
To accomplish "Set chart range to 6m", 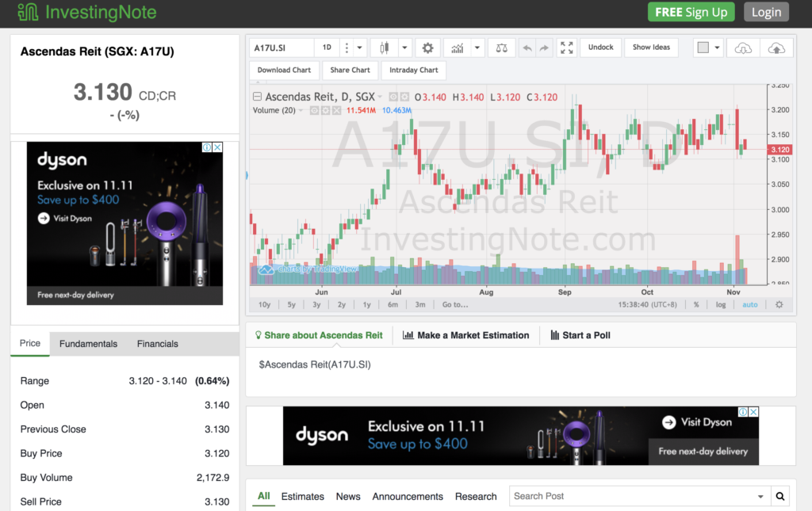I will [x=393, y=305].
